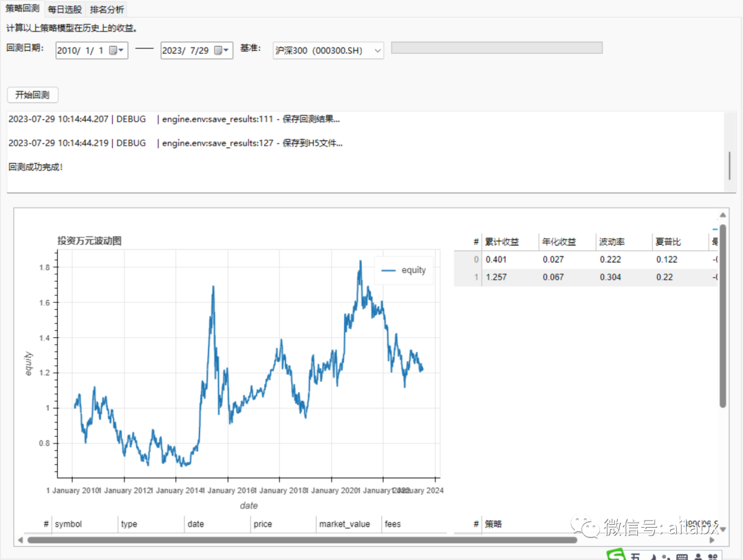The image size is (743, 560).
Task: Select the volatility cell 0.222
Action: [624, 259]
